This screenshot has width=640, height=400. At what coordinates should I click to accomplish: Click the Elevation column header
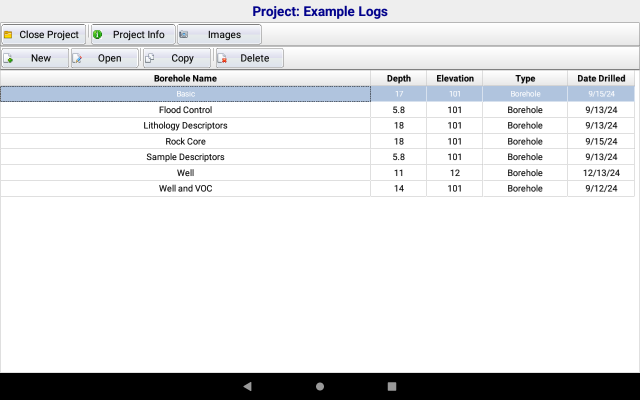click(x=455, y=78)
